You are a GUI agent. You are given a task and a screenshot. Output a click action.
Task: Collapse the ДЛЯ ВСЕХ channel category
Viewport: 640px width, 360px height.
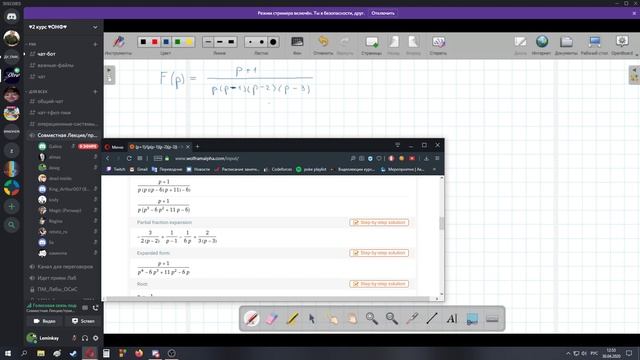(x=38, y=92)
